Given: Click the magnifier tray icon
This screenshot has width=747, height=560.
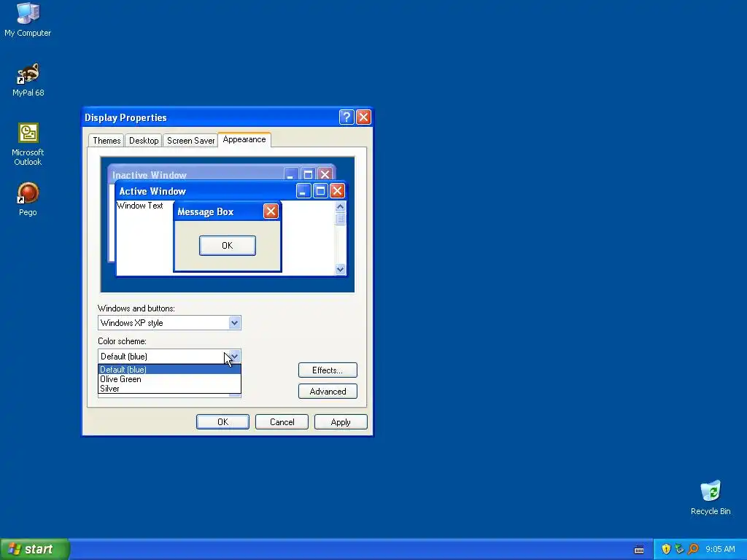Looking at the screenshot, I should click(693, 549).
